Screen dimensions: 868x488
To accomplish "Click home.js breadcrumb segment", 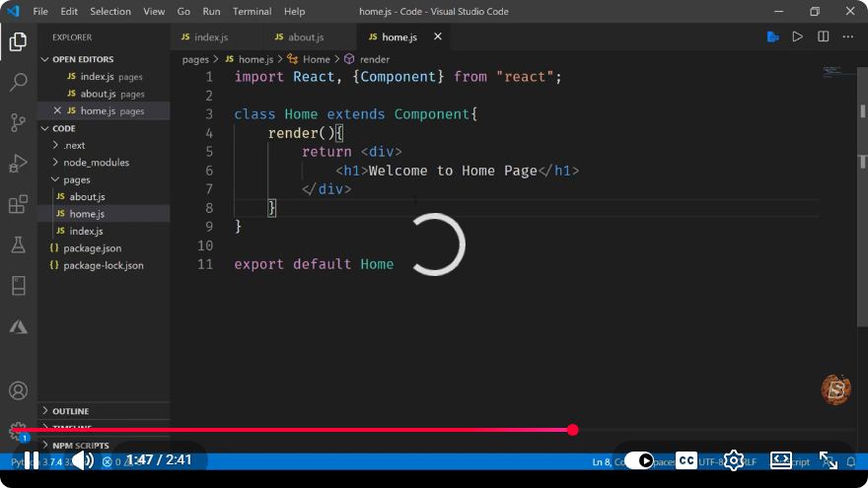I will pos(250,59).
